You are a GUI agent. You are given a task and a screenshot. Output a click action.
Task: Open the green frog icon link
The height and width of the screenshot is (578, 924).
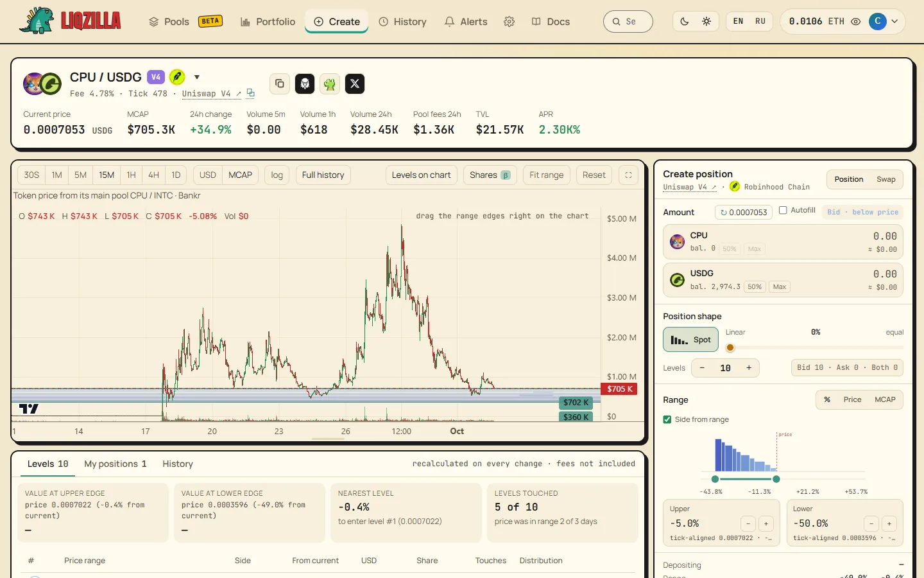[x=330, y=83]
